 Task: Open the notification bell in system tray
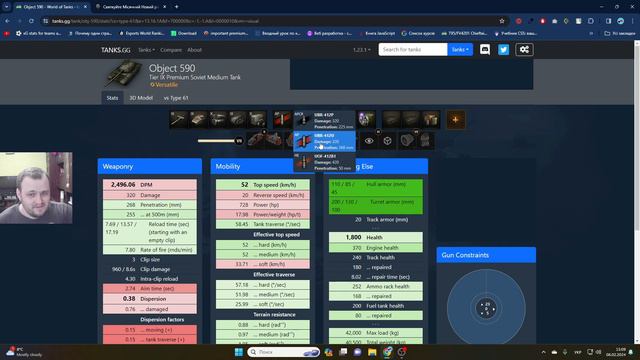pos(631,352)
